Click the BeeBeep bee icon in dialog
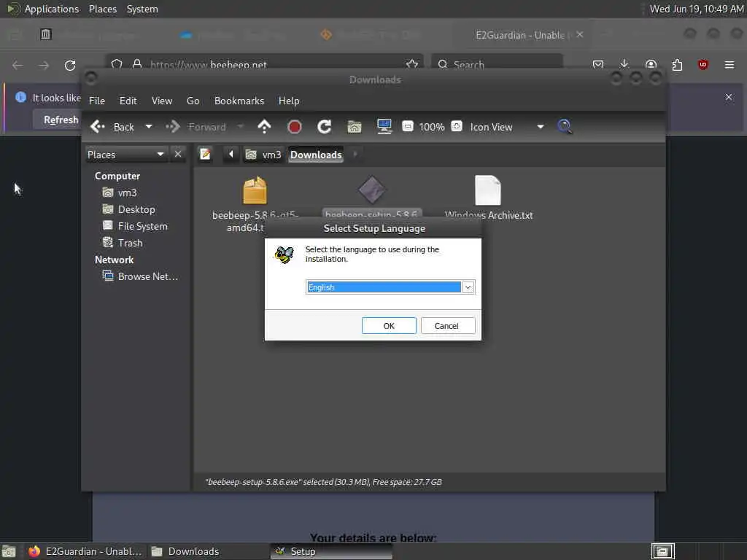 (285, 254)
